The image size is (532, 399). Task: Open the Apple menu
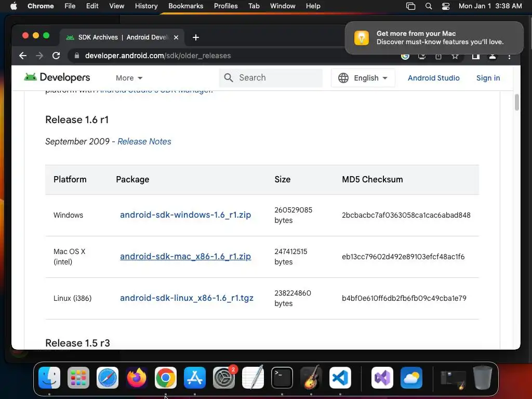(14, 6)
